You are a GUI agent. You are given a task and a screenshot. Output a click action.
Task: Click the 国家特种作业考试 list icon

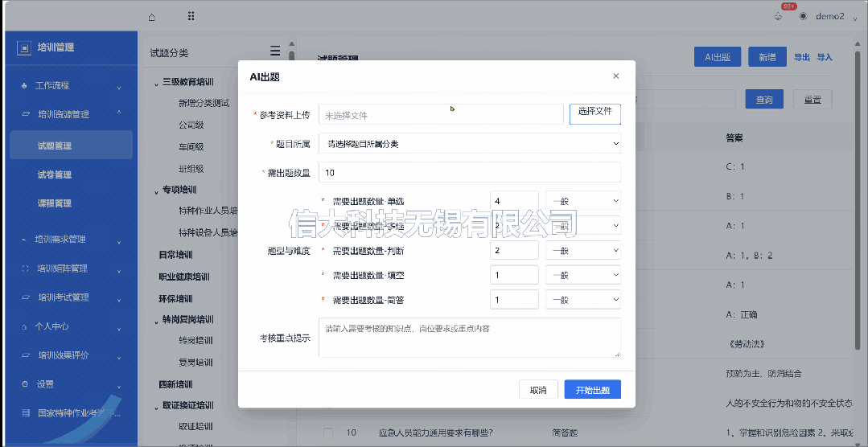tap(25, 412)
